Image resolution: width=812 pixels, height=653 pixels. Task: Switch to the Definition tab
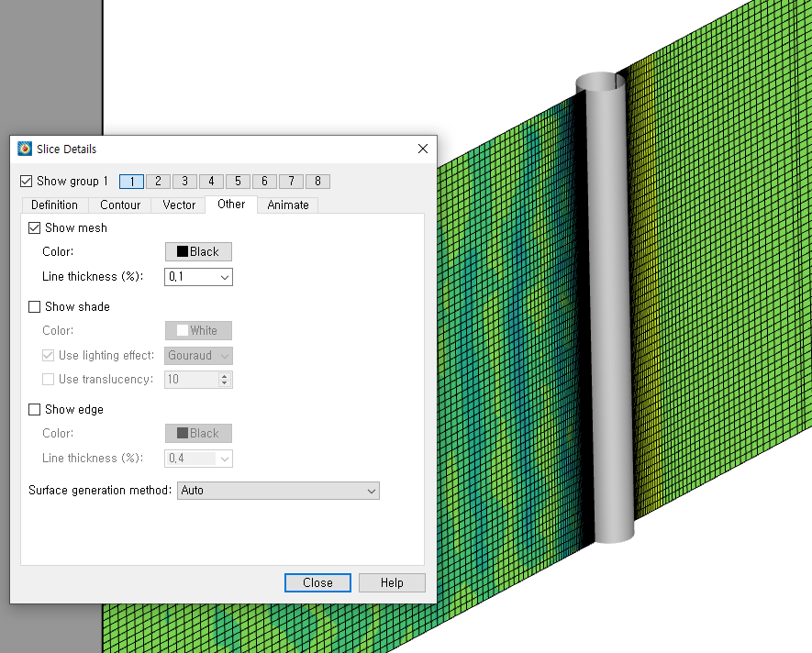pyautogui.click(x=54, y=205)
